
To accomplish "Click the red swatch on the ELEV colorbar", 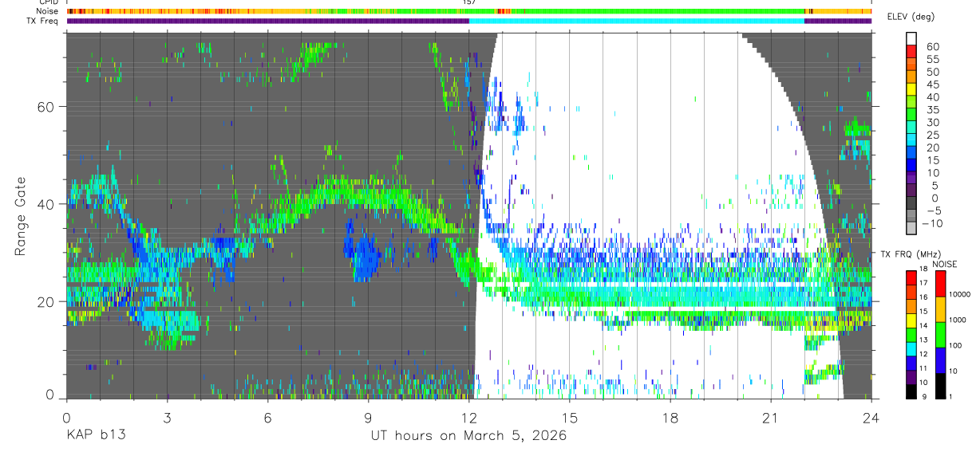I will click(912, 51).
